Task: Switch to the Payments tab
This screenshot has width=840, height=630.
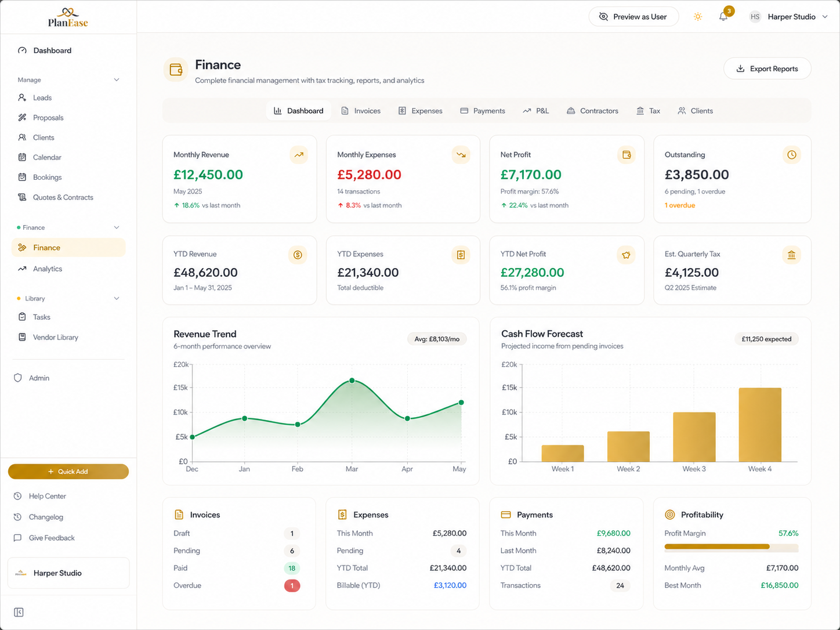Action: (483, 111)
